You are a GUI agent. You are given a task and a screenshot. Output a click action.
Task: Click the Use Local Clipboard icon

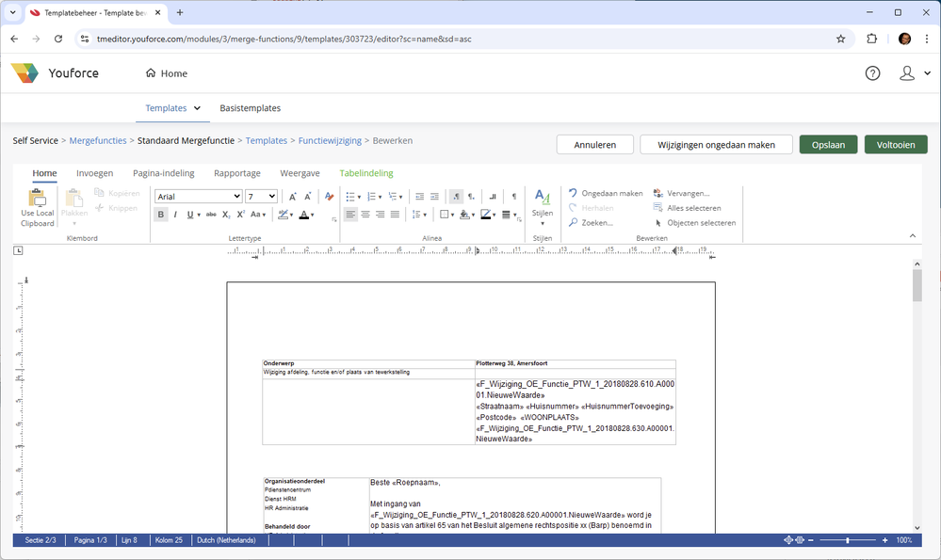click(x=38, y=207)
